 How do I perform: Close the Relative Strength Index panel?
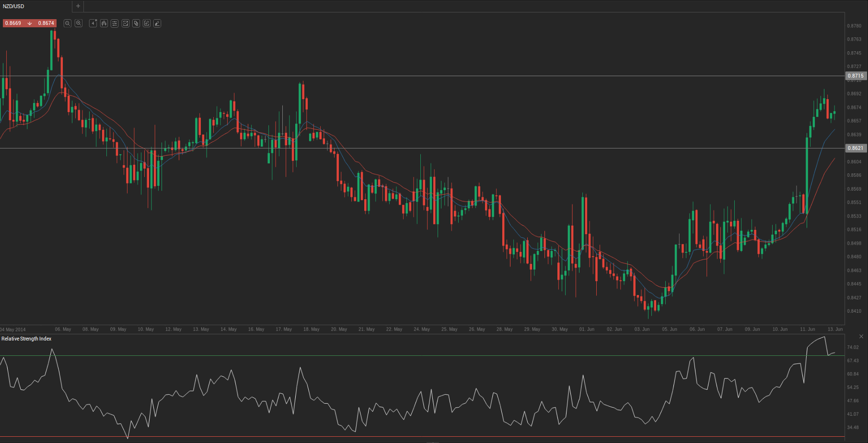tap(861, 337)
